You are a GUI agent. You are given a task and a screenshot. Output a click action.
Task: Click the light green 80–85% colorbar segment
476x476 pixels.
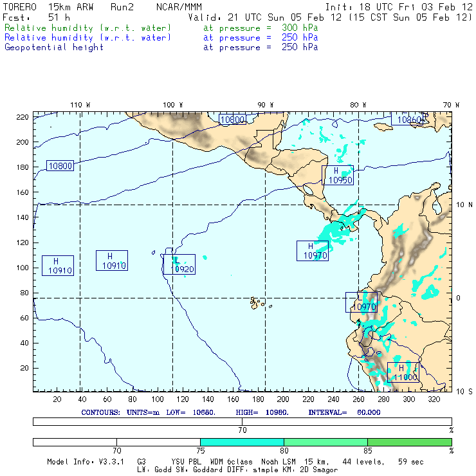(x=325, y=442)
